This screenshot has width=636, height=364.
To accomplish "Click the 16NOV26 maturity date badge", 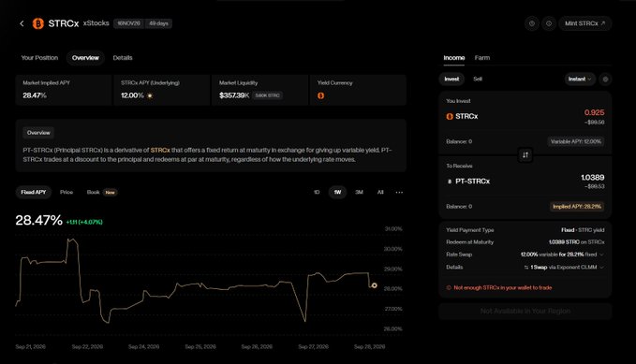I will click(x=128, y=23).
